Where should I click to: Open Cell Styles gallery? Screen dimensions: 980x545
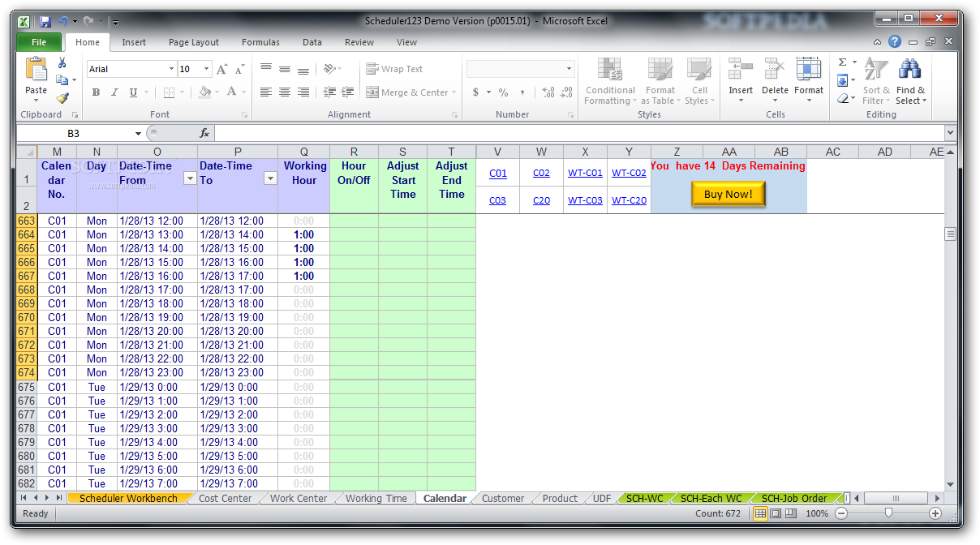coord(699,81)
